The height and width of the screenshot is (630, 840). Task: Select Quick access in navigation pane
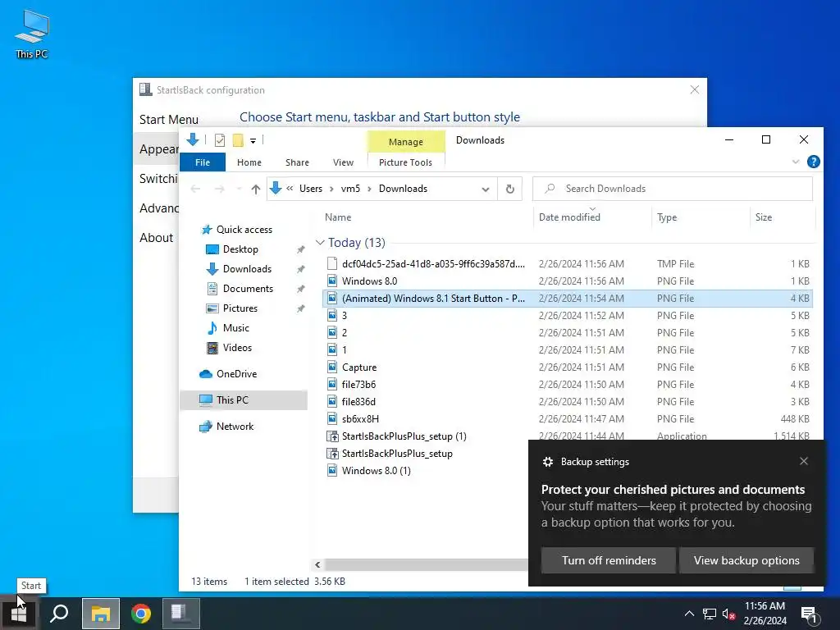pos(244,230)
